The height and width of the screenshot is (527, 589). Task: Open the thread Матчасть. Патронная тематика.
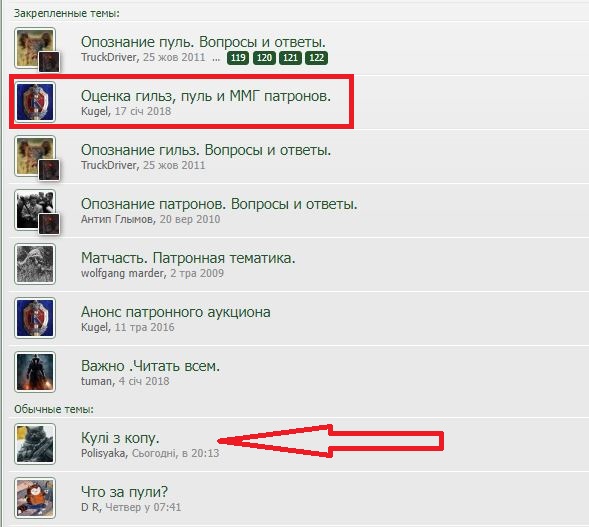[188, 258]
